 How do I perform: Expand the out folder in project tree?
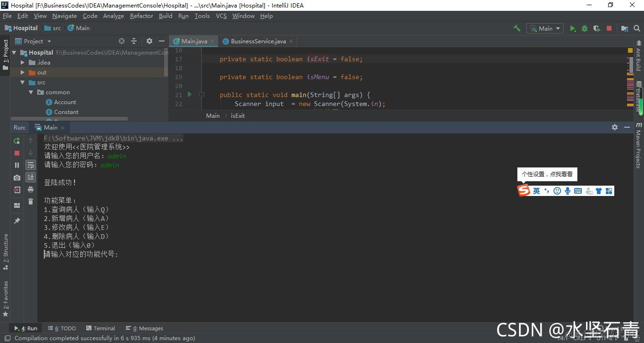click(x=22, y=73)
